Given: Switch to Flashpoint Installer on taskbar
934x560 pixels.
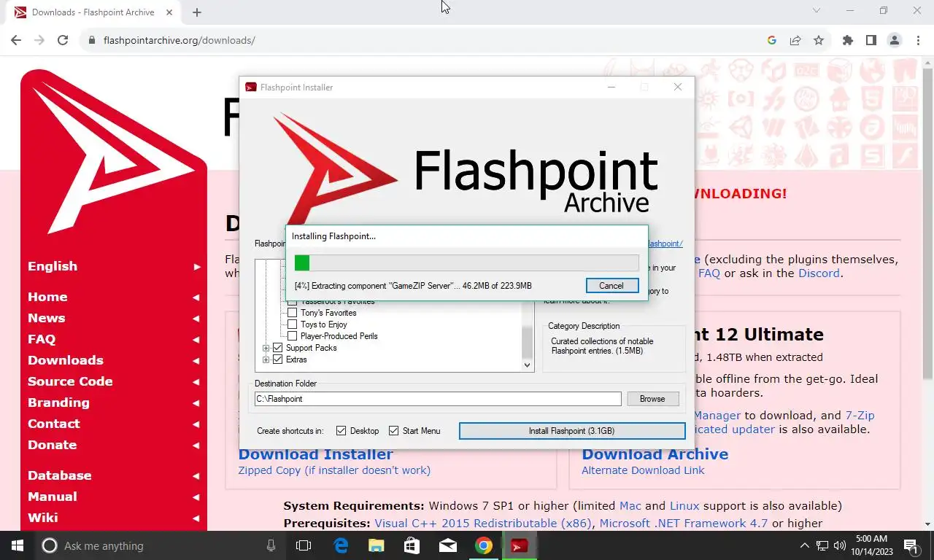Looking at the screenshot, I should pyautogui.click(x=520, y=545).
